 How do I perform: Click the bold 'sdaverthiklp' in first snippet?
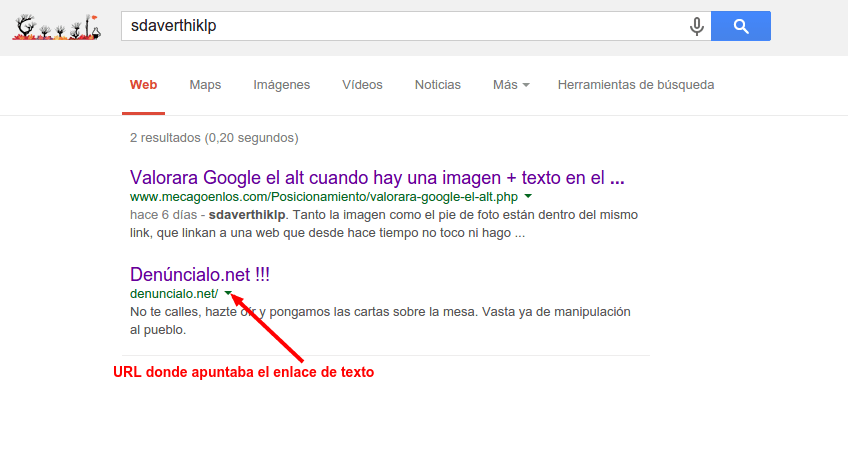point(247,215)
